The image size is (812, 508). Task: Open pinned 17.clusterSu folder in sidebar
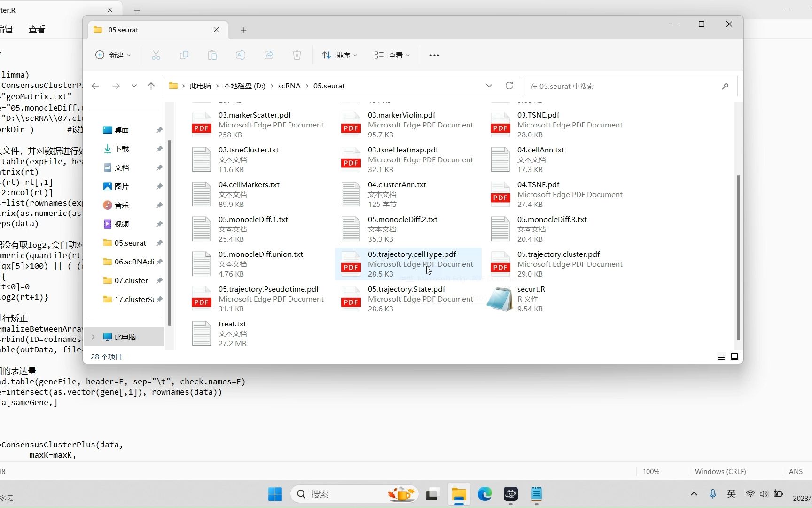point(128,299)
